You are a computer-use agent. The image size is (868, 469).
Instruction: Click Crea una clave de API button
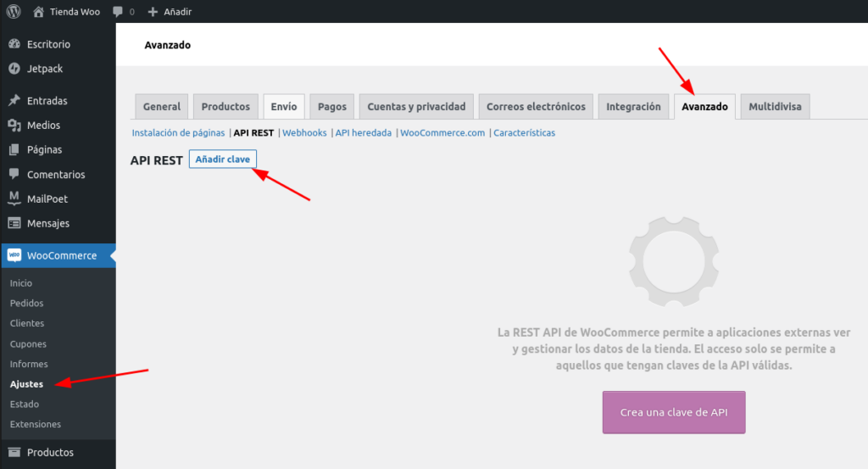674,412
